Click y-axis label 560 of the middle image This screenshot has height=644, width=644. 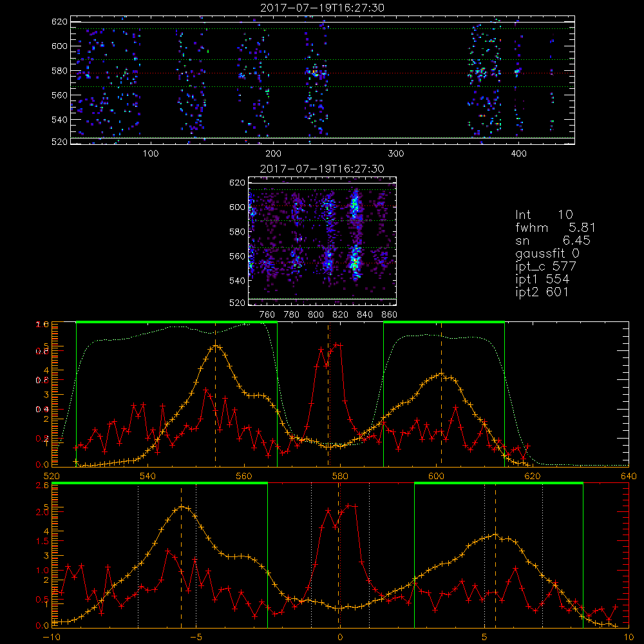[x=237, y=256]
